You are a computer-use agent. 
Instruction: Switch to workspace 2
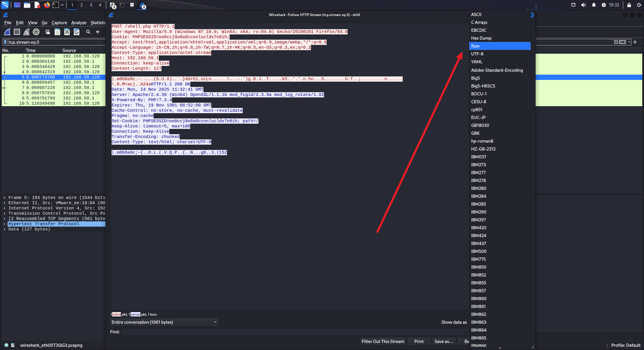(82, 5)
